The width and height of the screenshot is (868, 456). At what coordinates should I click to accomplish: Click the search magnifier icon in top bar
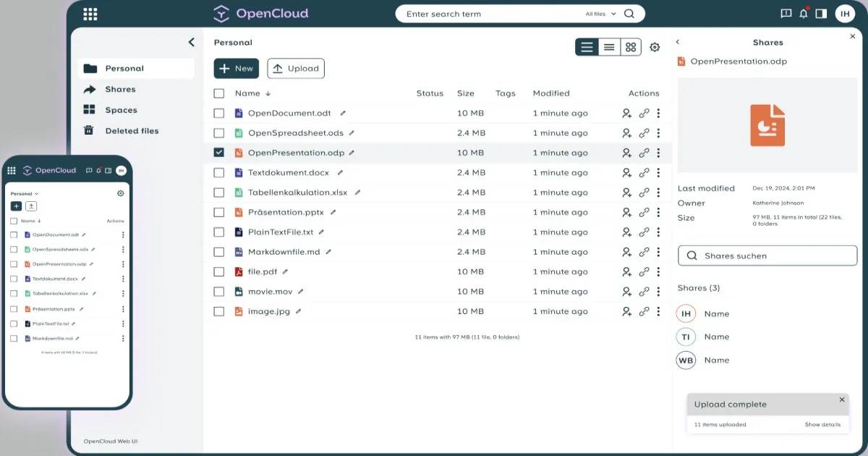pyautogui.click(x=629, y=14)
